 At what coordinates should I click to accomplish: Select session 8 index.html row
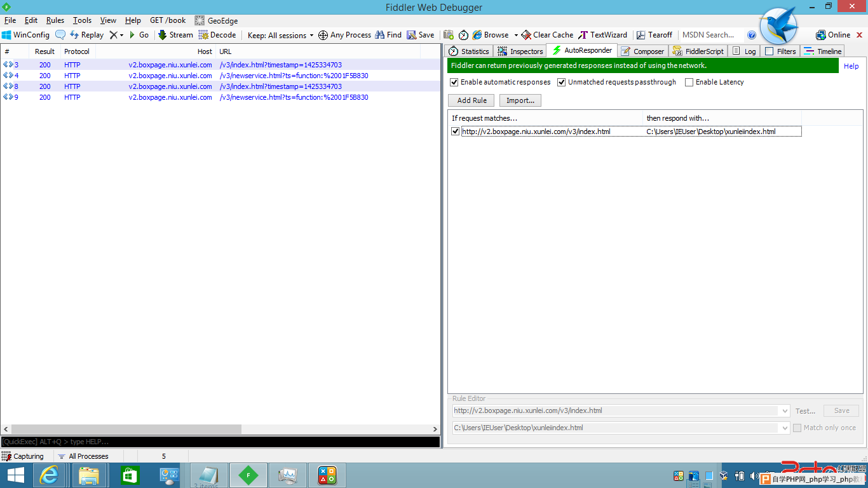pos(220,86)
